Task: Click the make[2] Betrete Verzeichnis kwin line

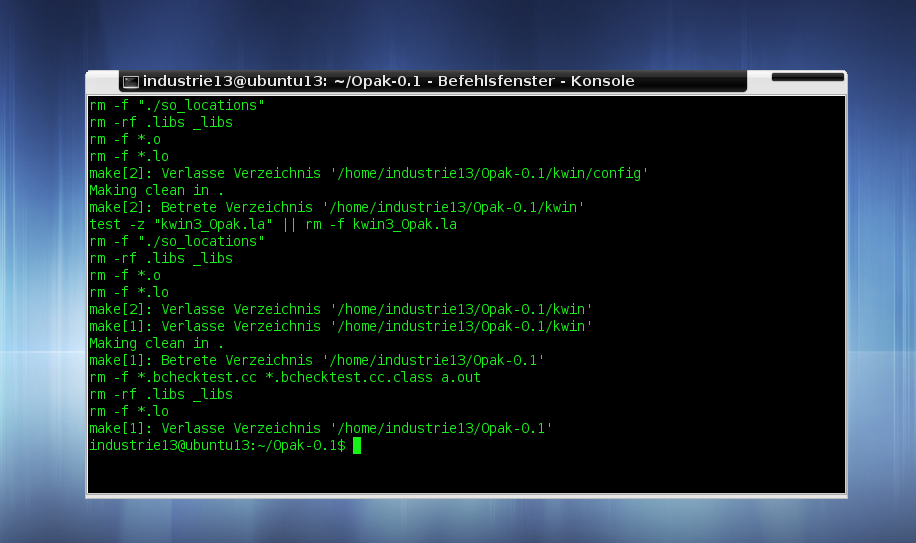Action: pyautogui.click(x=336, y=207)
